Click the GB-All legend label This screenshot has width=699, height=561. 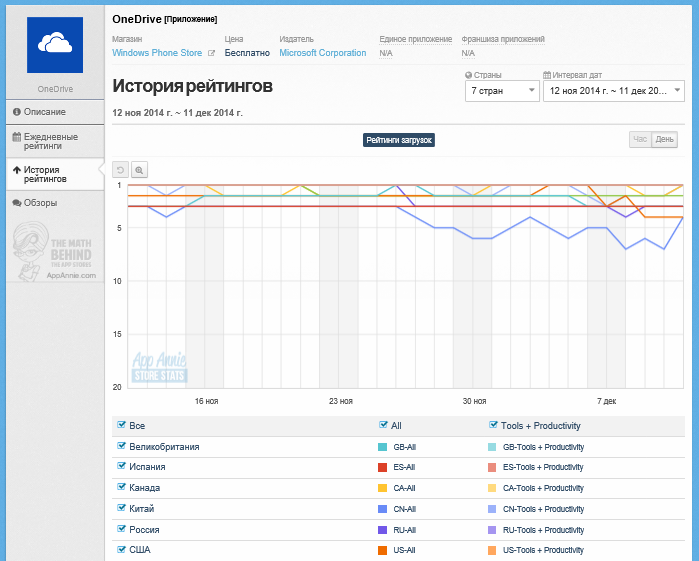click(404, 447)
